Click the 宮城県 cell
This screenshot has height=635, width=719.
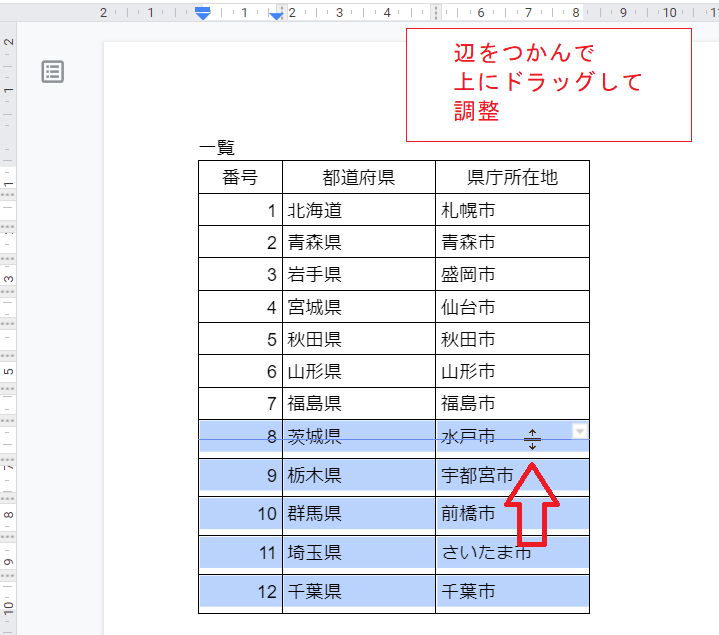[359, 307]
